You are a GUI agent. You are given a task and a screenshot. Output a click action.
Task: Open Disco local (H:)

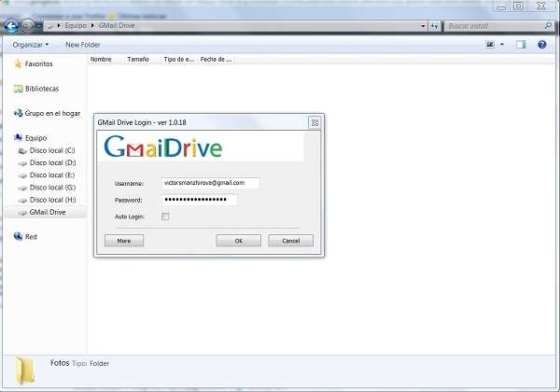click(52, 200)
